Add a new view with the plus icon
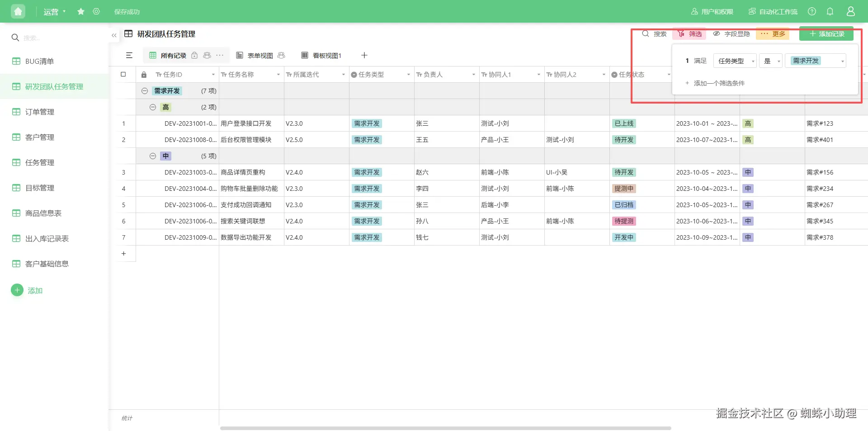This screenshot has height=431, width=868. 364,55
